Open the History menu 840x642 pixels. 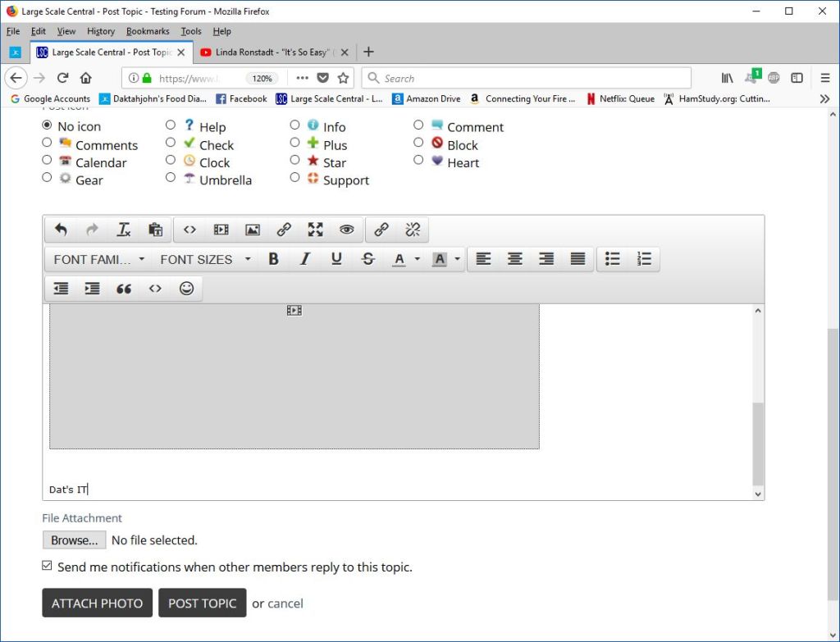[x=101, y=31]
